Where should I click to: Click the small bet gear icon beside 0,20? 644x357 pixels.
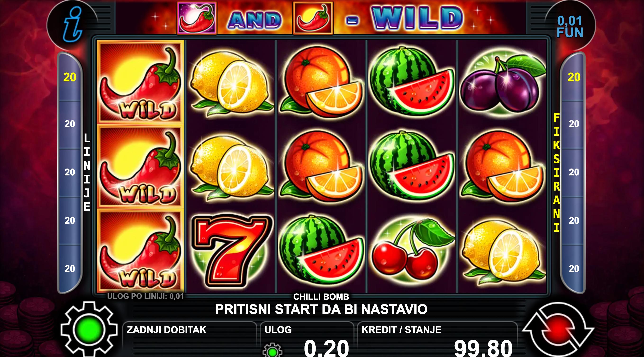pos(272,350)
